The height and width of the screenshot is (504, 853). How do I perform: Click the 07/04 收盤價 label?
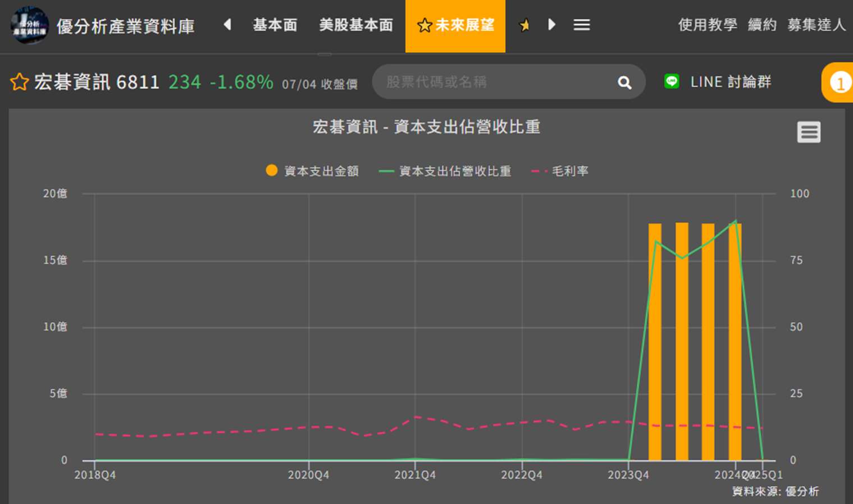click(320, 84)
